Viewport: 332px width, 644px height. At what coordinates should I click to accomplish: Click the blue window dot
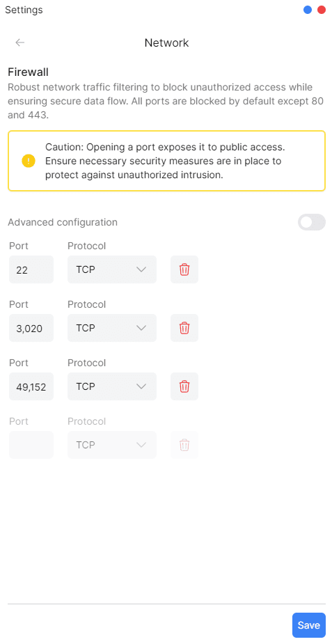coord(308,10)
